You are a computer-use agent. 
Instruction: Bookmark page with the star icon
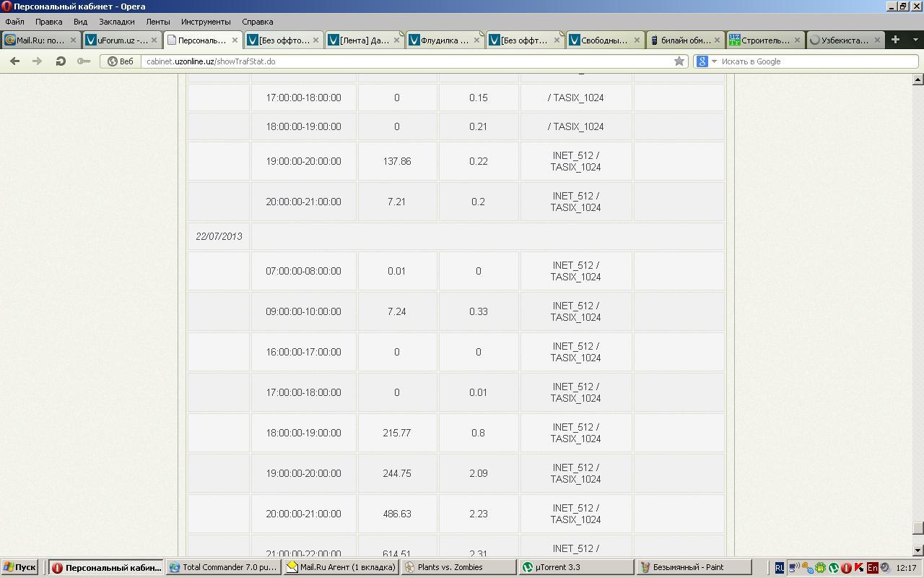click(x=679, y=61)
